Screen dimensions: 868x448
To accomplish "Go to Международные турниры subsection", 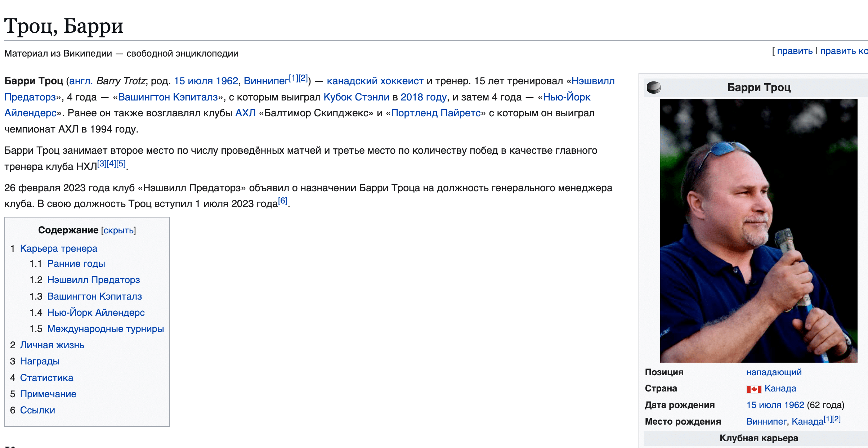I will click(x=106, y=329).
